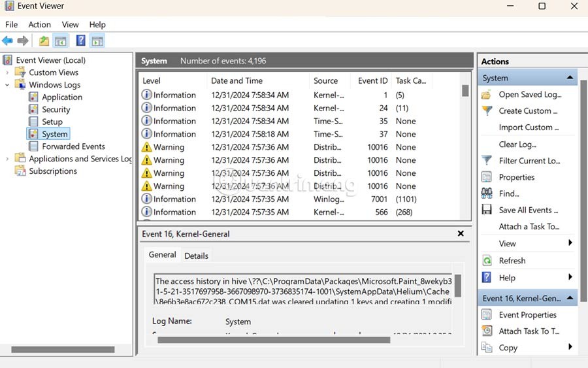588x368 pixels.
Task: Sort by the Date and Time column header
Action: coord(258,80)
